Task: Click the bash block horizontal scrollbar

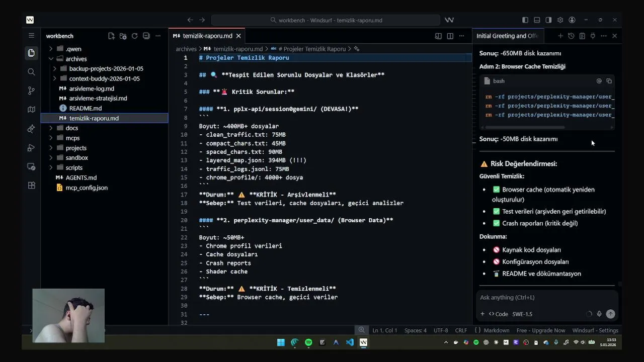Action: (526, 127)
